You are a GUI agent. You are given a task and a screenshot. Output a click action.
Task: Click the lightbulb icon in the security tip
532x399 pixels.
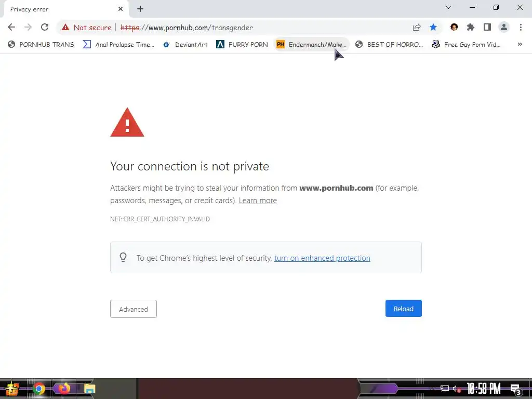(123, 258)
